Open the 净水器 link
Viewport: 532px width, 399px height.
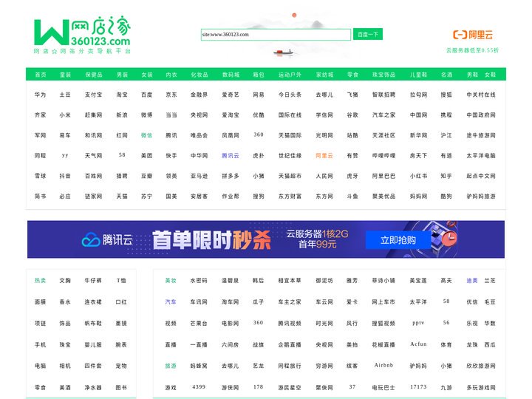point(93,387)
